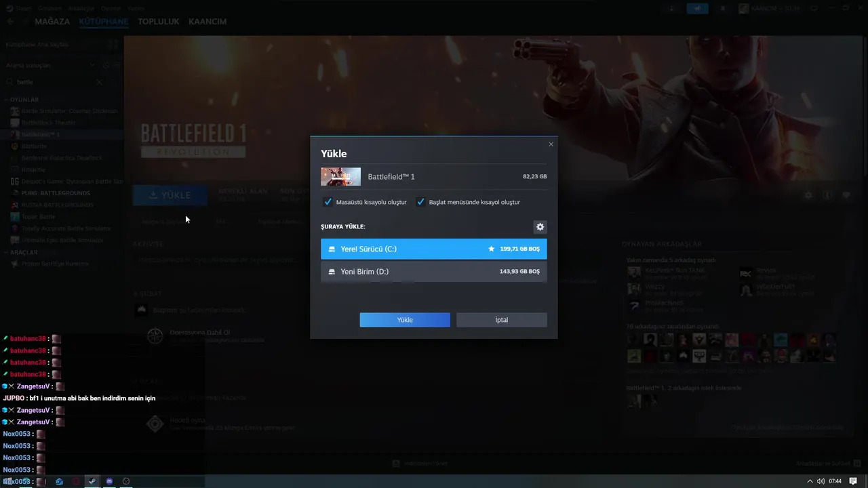Image resolution: width=868 pixels, height=488 pixels.
Task: Clear the library search field with X
Action: pyautogui.click(x=99, y=82)
